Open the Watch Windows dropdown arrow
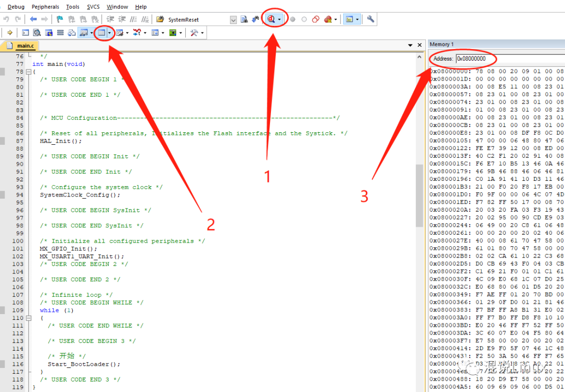Screen dimensions: 565x392 [x=92, y=33]
